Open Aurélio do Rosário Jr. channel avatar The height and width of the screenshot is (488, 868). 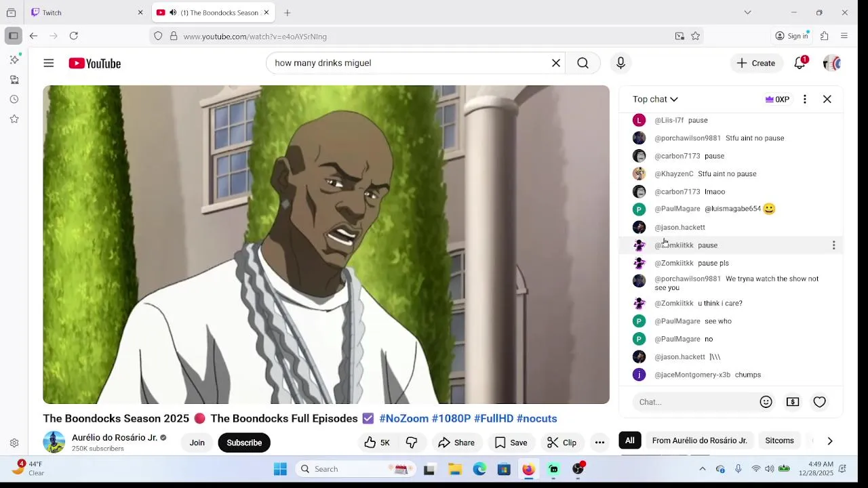(x=54, y=442)
